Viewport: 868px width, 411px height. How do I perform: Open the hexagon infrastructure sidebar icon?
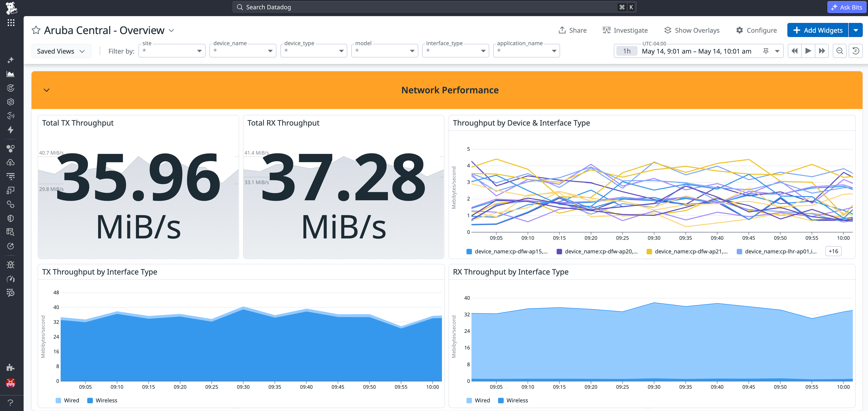pos(11,102)
